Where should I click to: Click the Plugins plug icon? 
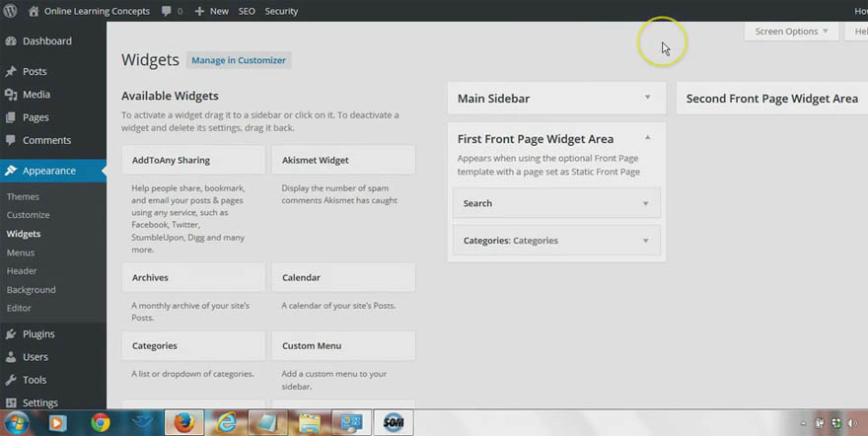(x=11, y=334)
